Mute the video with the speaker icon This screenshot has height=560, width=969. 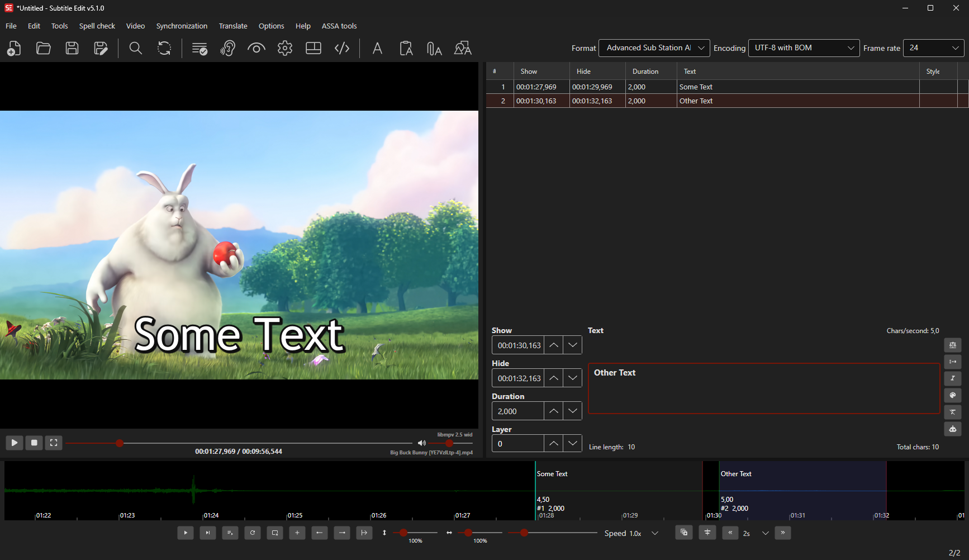[422, 443]
